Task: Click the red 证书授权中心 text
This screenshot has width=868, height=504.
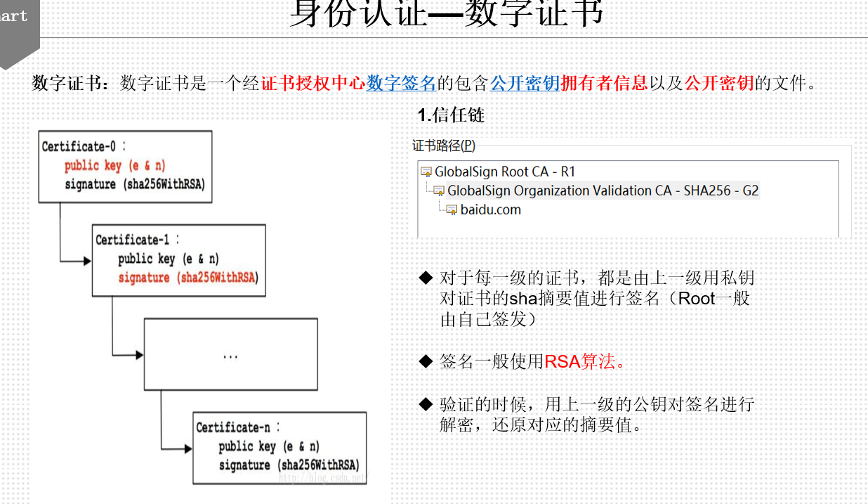Action: (x=313, y=84)
